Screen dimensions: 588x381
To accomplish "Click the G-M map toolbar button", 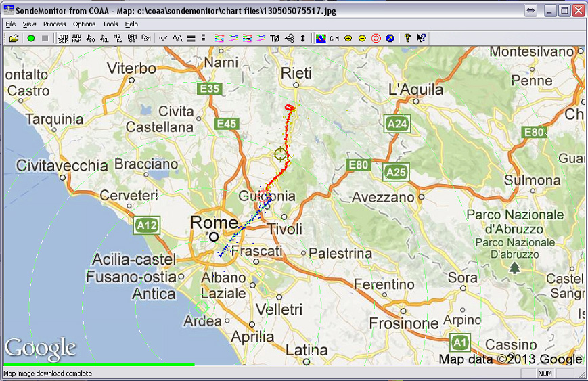I will [x=334, y=39].
